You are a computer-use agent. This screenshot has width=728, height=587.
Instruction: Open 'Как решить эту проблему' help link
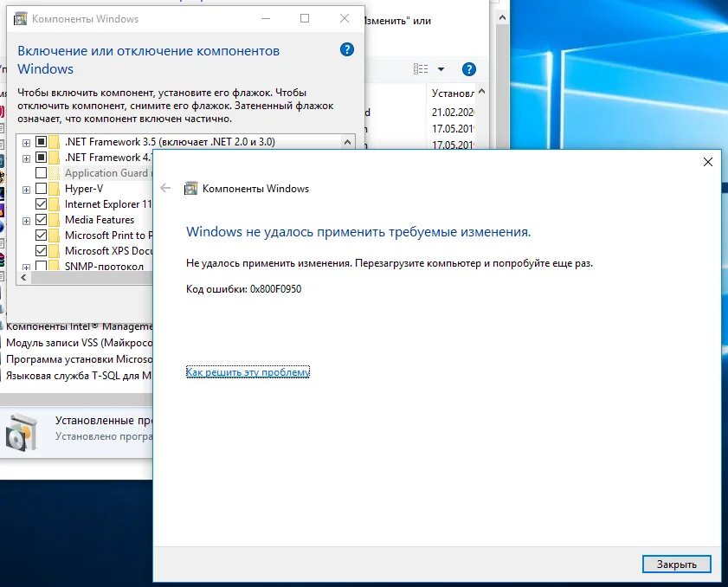pyautogui.click(x=248, y=372)
